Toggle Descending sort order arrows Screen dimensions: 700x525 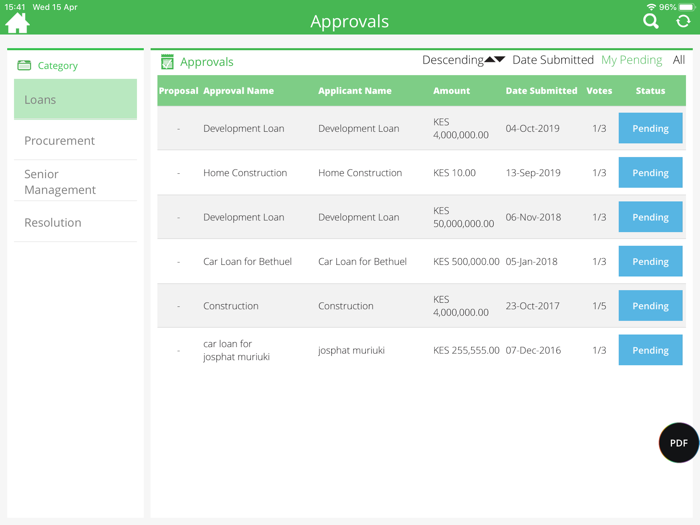(495, 60)
